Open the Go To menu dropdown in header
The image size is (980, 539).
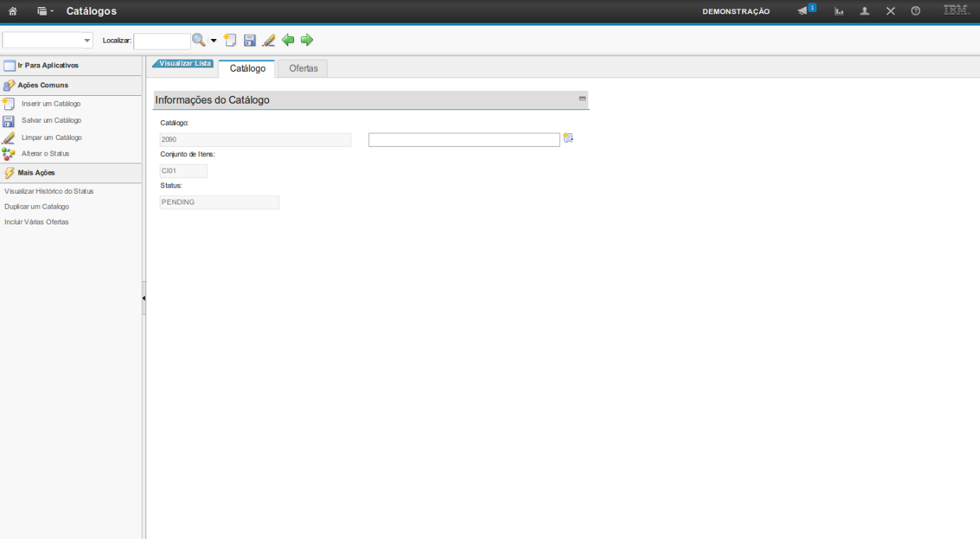click(45, 11)
